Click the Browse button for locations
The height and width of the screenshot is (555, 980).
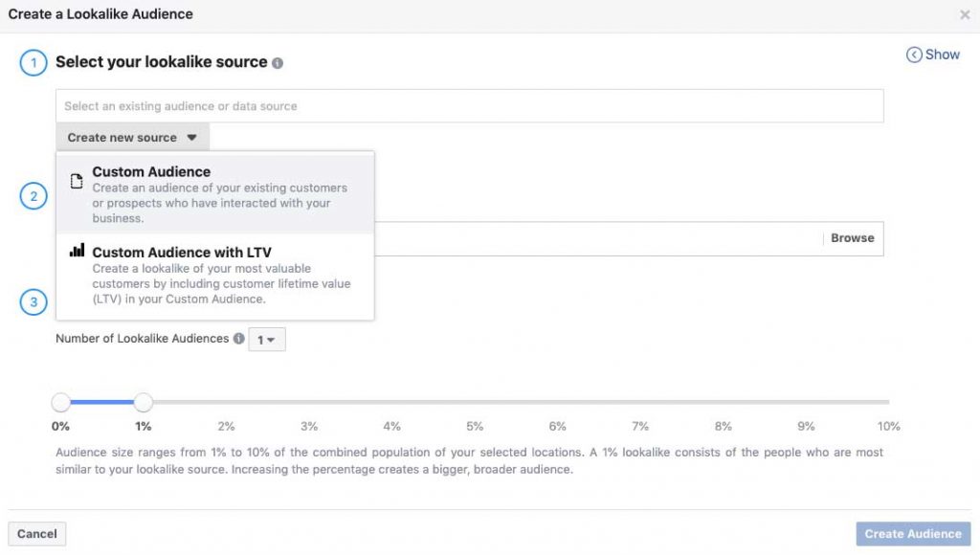click(x=852, y=238)
